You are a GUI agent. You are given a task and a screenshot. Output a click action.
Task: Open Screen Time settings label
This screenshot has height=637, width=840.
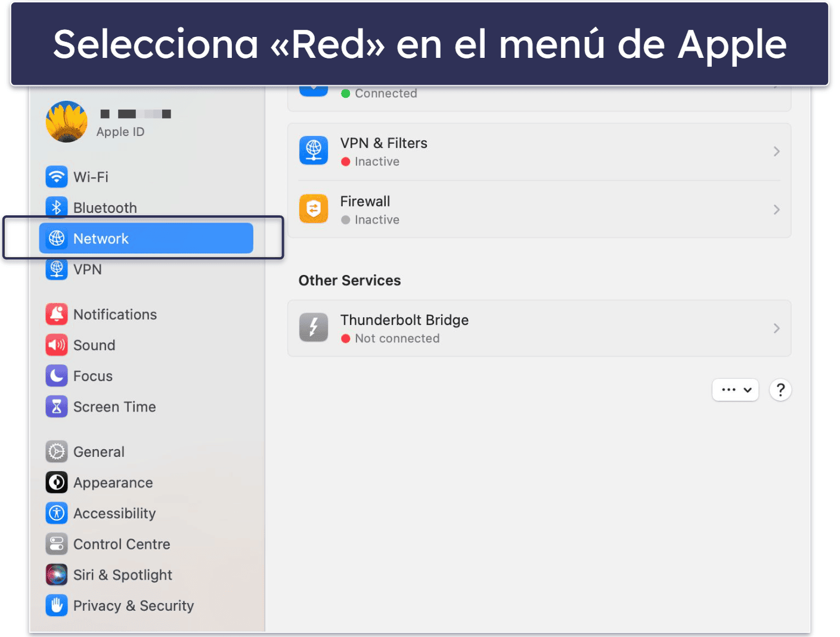coord(114,407)
